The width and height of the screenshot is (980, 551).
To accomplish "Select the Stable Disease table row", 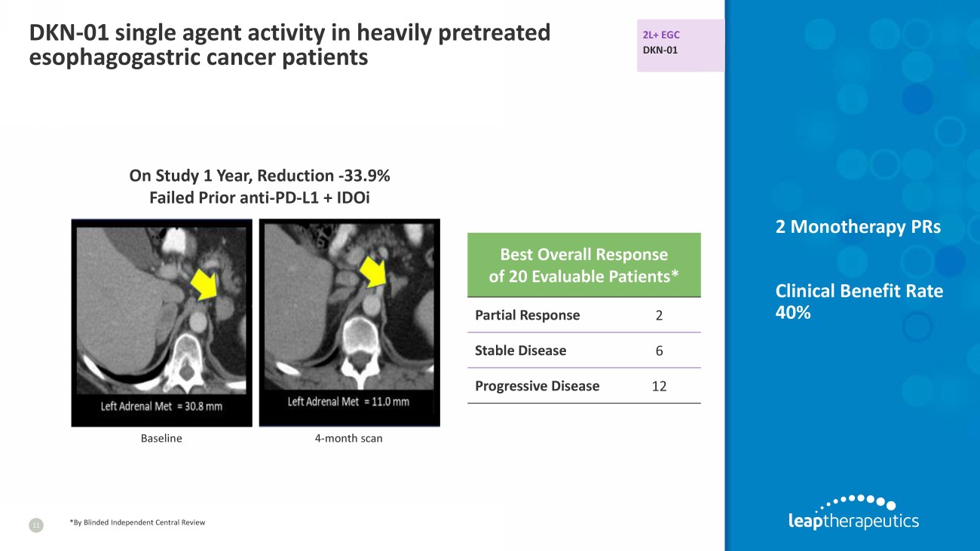I will click(x=583, y=350).
